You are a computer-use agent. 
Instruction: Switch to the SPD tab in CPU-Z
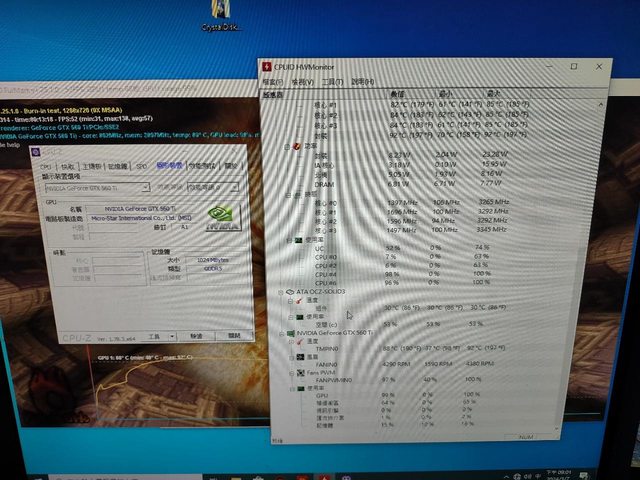point(141,167)
